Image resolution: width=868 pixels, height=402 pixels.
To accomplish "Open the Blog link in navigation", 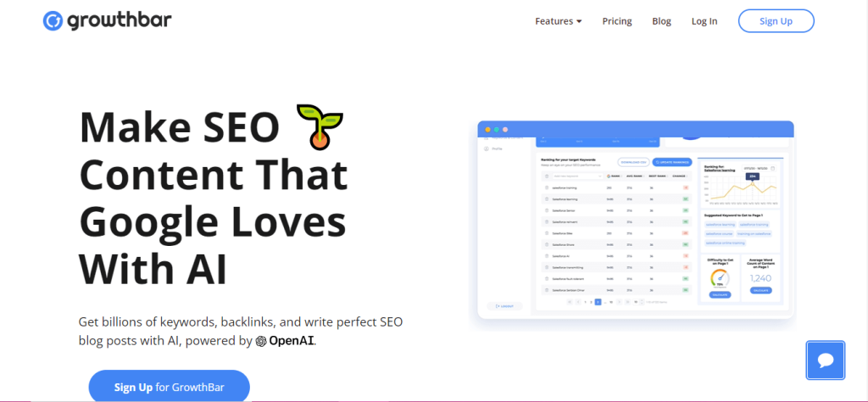I will [x=661, y=21].
